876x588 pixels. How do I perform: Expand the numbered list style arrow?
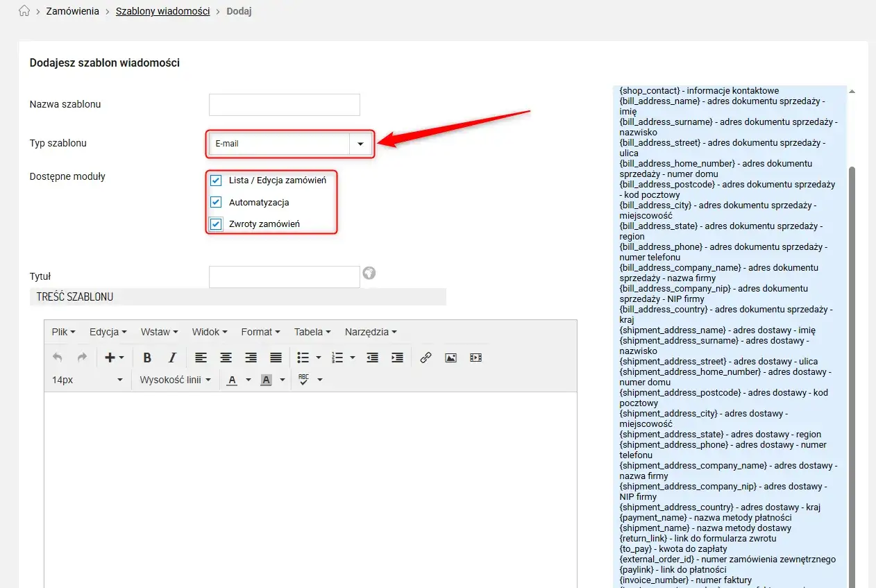pyautogui.click(x=353, y=358)
